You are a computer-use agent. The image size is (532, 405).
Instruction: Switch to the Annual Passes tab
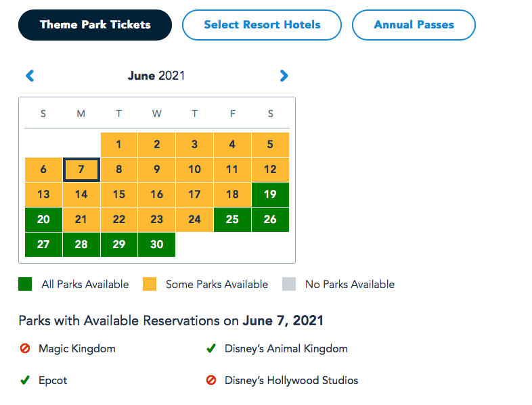414,25
